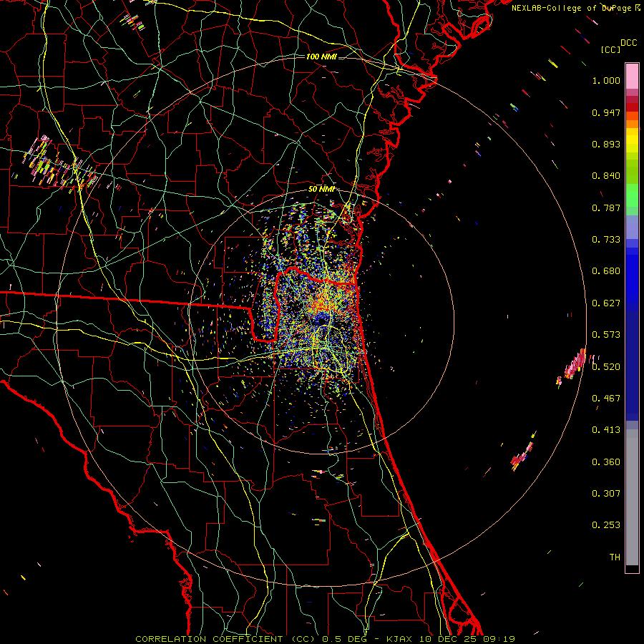Click the 0.787 legend value
This screenshot has width=644, height=644.
pyautogui.click(x=606, y=208)
